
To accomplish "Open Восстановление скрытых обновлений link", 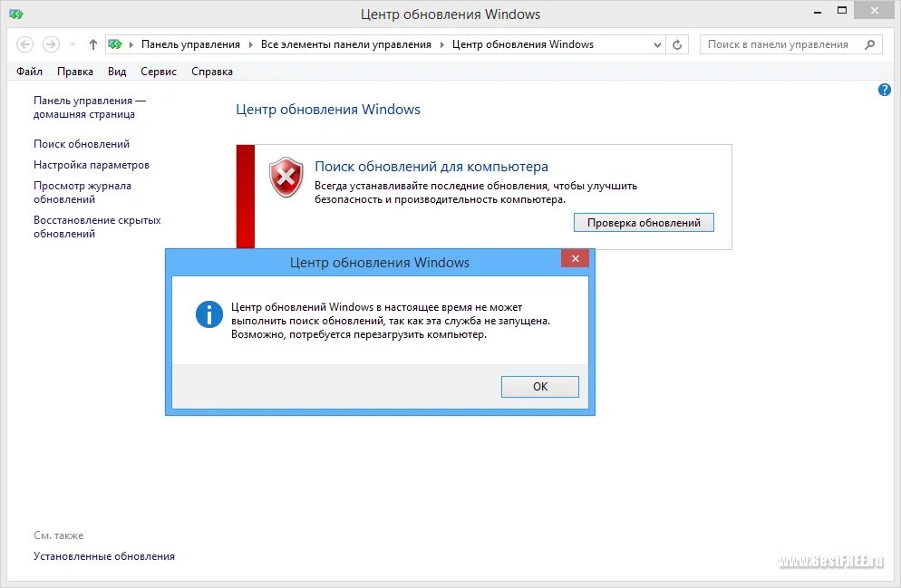I will [x=97, y=227].
